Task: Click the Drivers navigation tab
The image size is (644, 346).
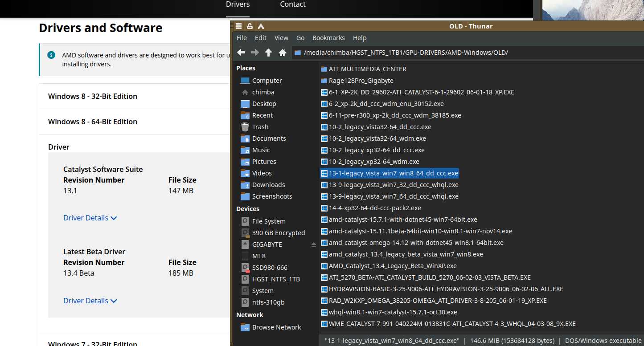Action: coord(238,4)
